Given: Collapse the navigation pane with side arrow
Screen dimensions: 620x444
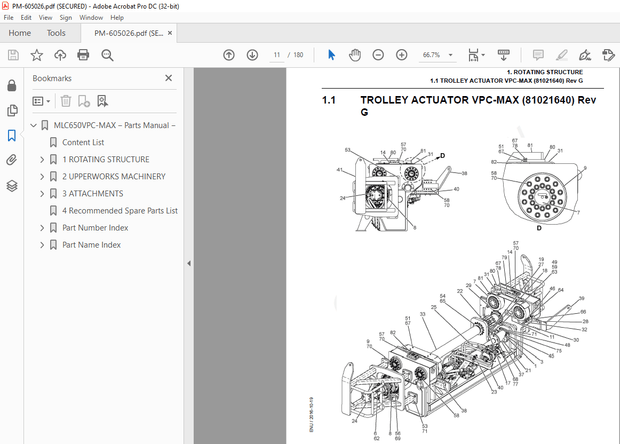Looking at the screenshot, I should pos(189,263).
